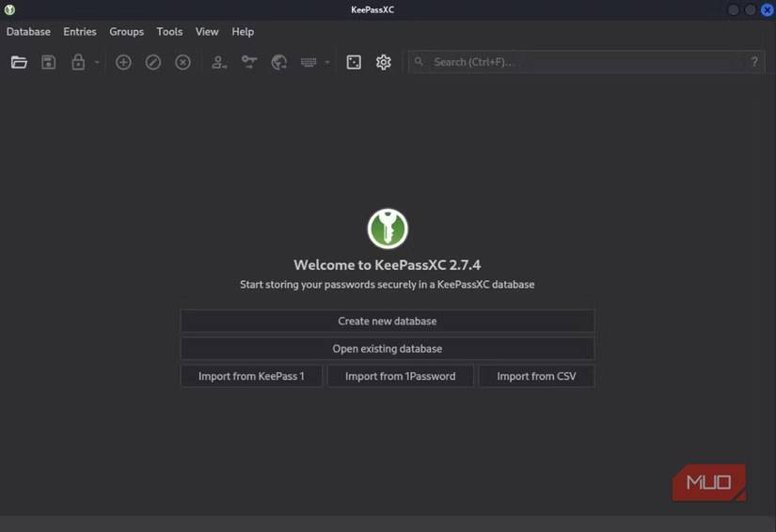Click the Copy Username icon
The image size is (776, 532).
click(x=219, y=62)
